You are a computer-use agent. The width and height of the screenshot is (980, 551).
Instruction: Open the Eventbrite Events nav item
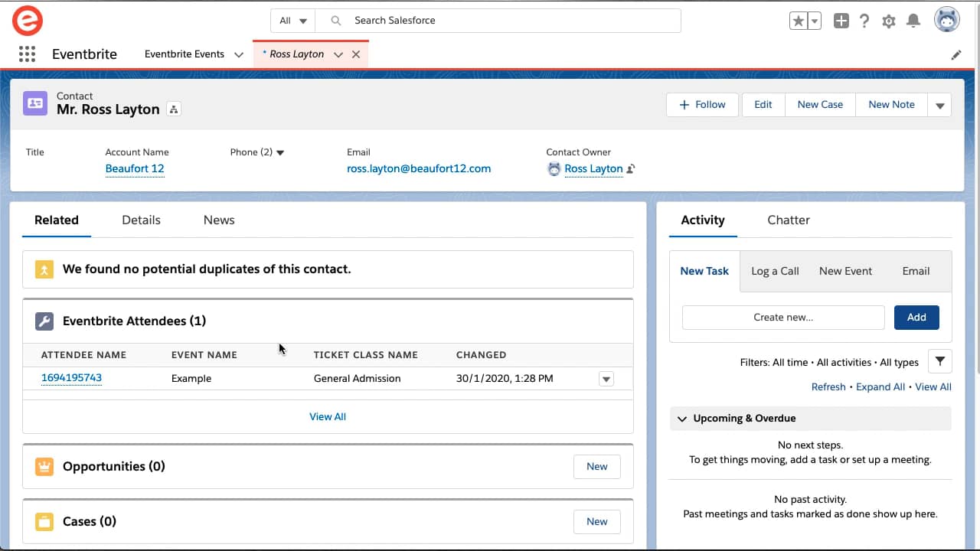(x=185, y=54)
